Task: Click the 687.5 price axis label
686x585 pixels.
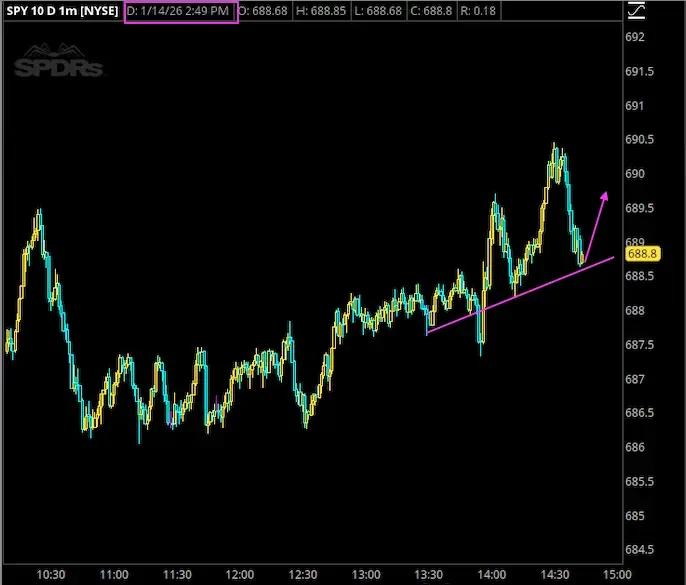Action: (639, 345)
